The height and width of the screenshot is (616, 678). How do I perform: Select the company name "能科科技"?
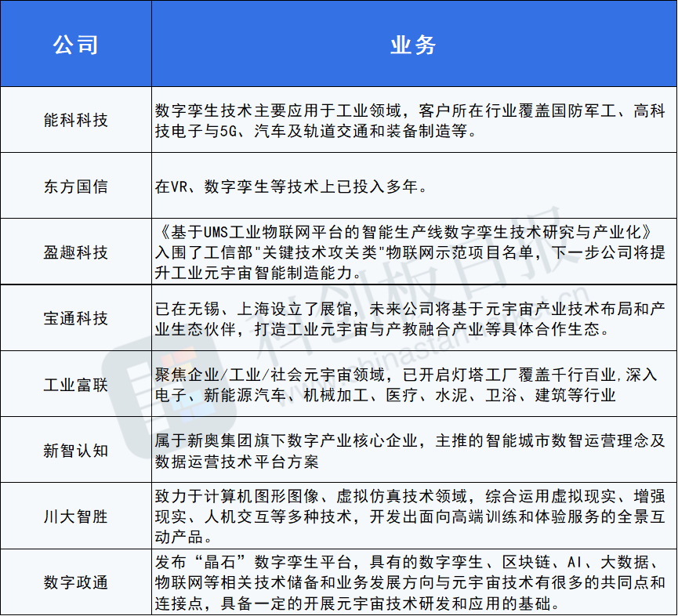[76, 120]
